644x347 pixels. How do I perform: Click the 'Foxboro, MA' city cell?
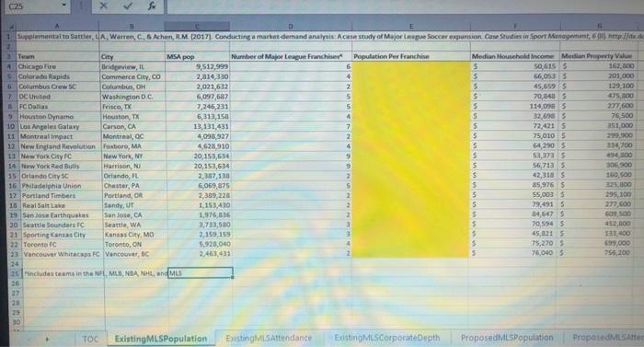pos(134,146)
